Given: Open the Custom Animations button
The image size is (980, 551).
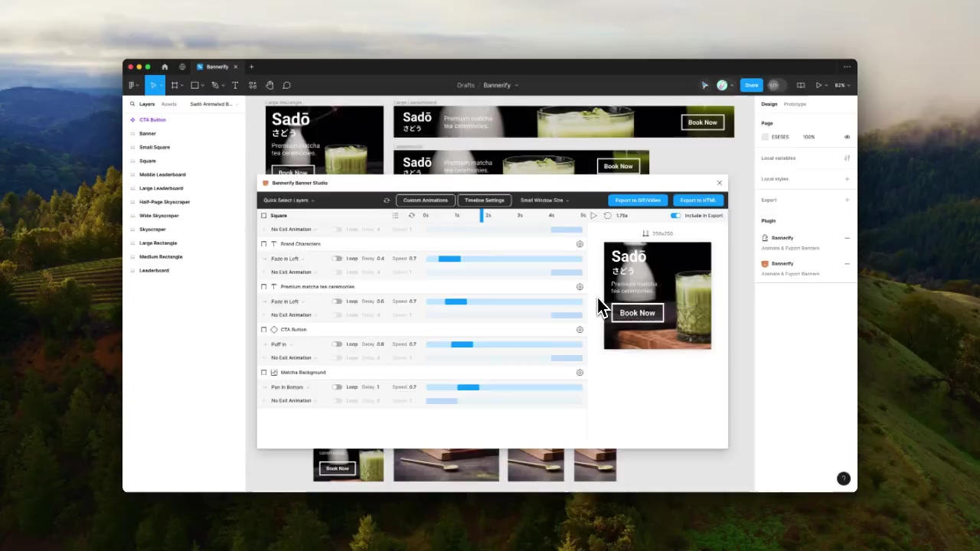Looking at the screenshot, I should 425,201.
